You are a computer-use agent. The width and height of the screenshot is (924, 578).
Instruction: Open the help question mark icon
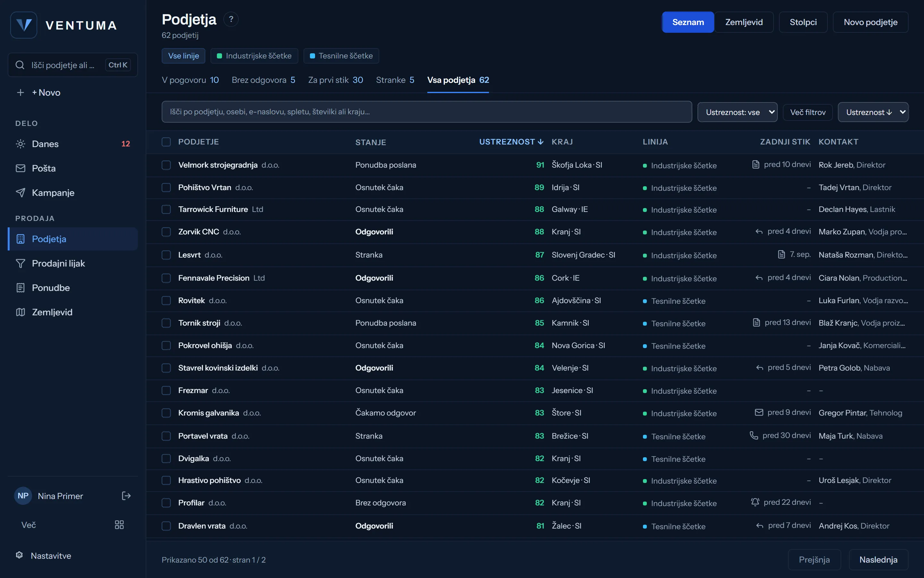231,19
